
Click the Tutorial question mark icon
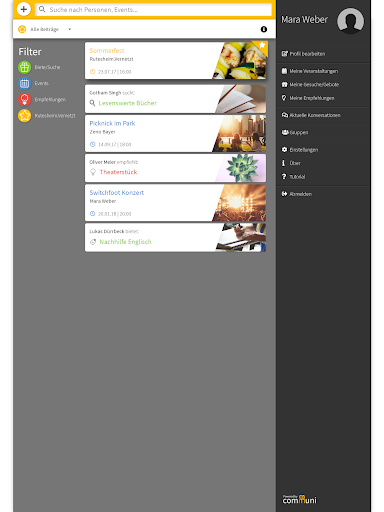[x=284, y=177]
